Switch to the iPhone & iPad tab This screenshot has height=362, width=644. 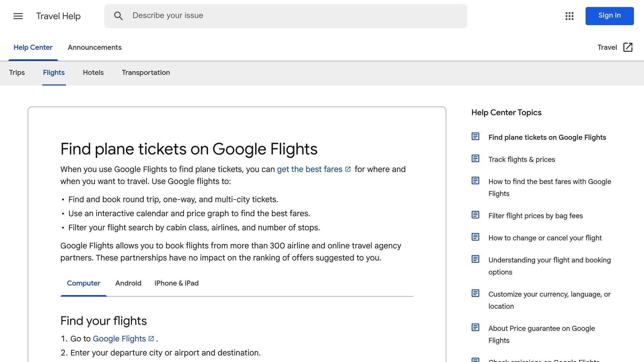tap(176, 283)
